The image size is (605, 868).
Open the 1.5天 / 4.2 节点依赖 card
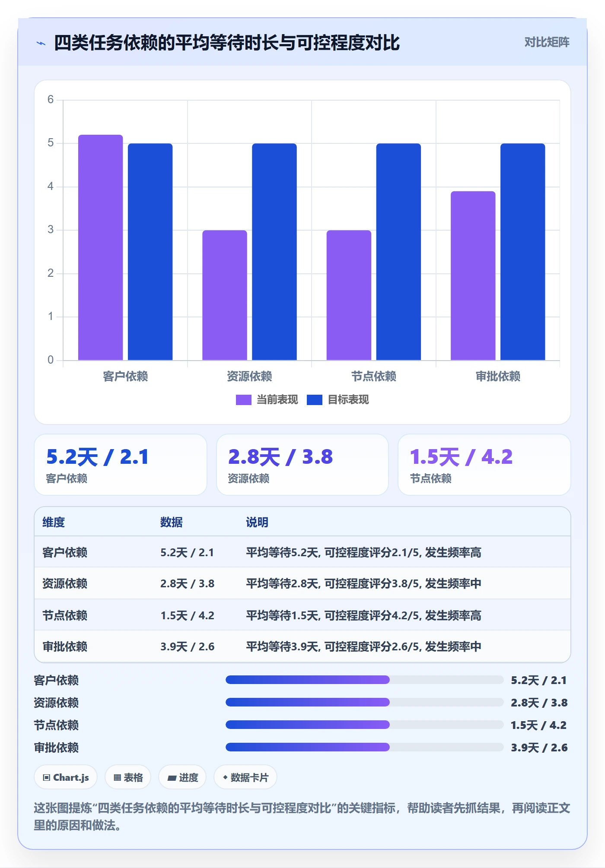click(x=484, y=465)
